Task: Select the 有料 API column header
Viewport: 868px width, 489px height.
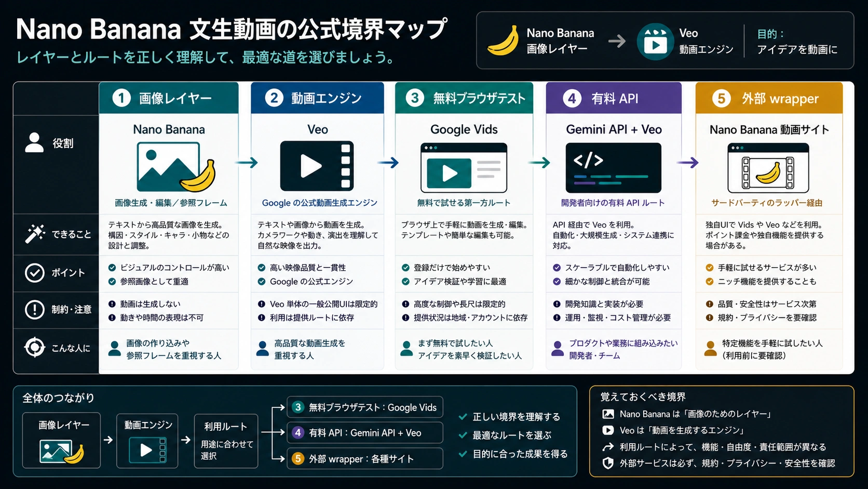Action: (614, 98)
